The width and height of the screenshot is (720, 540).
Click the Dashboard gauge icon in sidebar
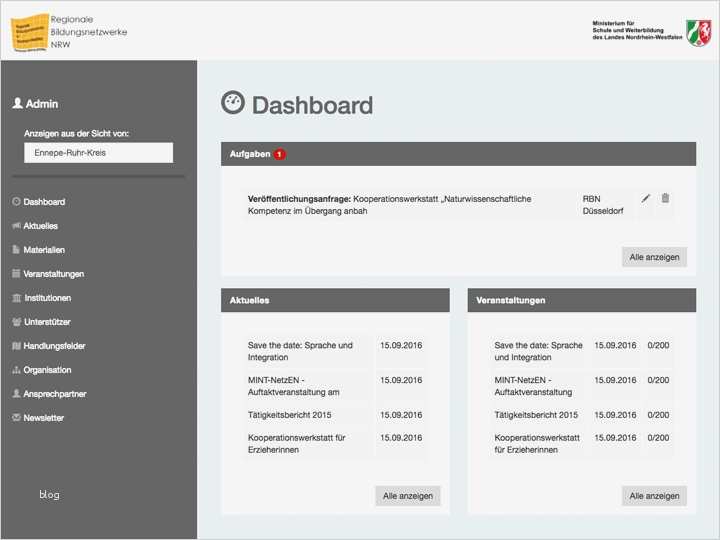[x=16, y=202]
